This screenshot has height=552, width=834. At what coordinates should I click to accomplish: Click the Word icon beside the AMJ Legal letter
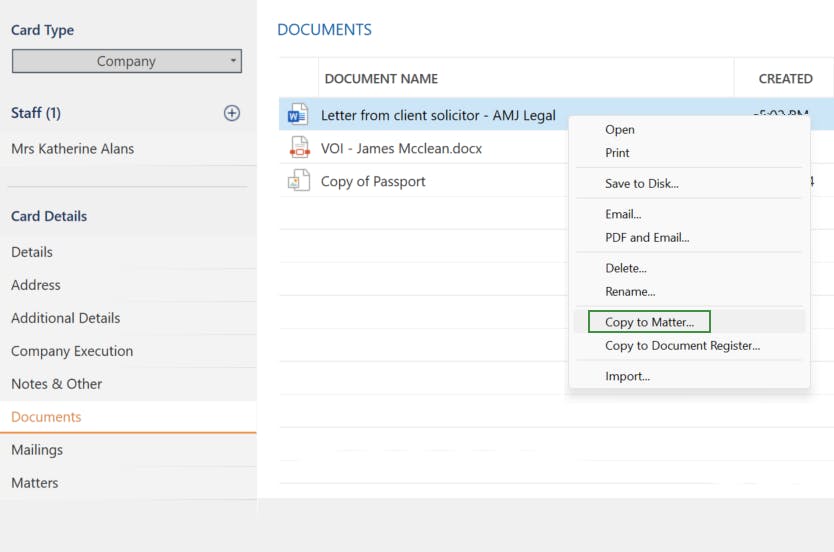(298, 115)
